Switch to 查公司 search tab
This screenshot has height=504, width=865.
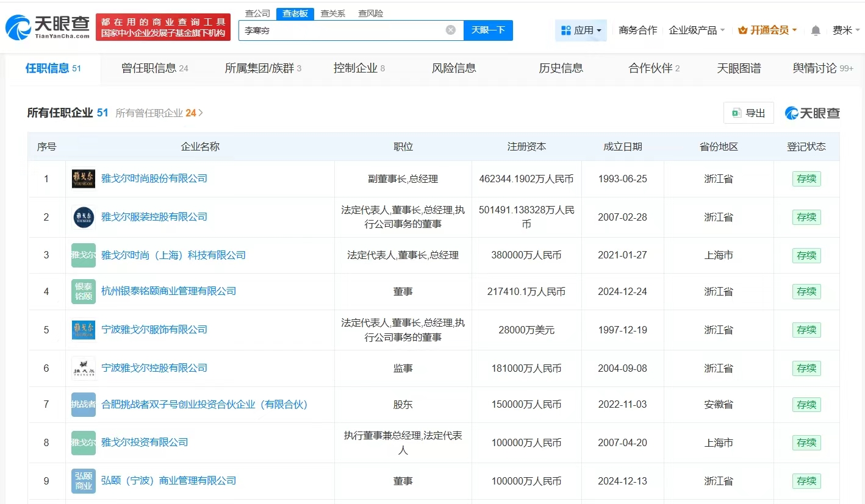pyautogui.click(x=257, y=13)
